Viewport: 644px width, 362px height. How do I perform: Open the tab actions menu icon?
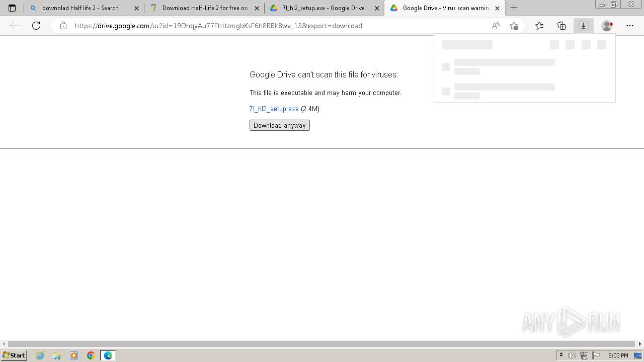pyautogui.click(x=12, y=8)
